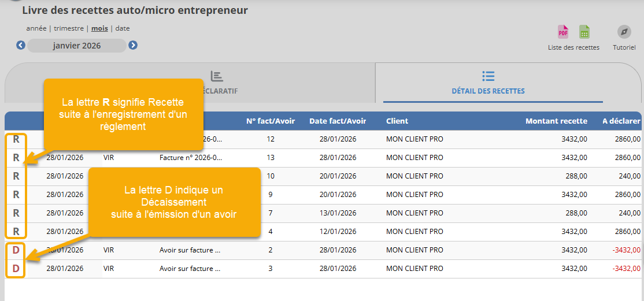Export the recettes list as PDF
This screenshot has height=301, width=644.
click(x=562, y=32)
